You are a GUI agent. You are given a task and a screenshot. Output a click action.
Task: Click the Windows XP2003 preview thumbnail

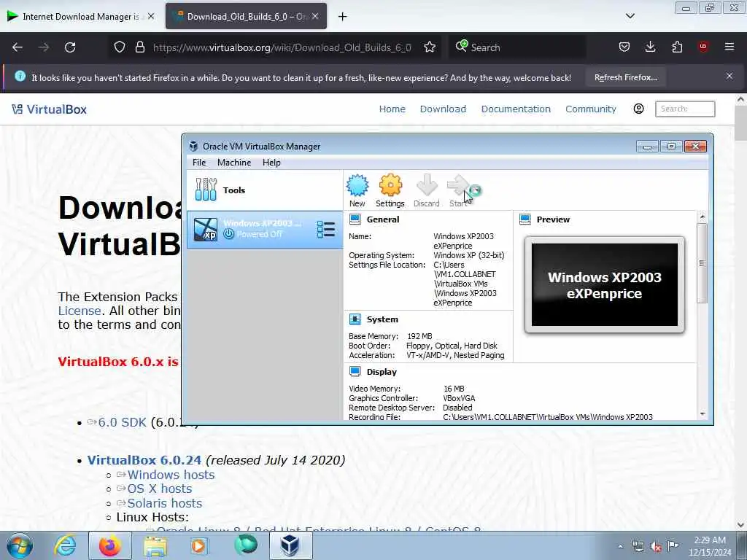pos(605,285)
